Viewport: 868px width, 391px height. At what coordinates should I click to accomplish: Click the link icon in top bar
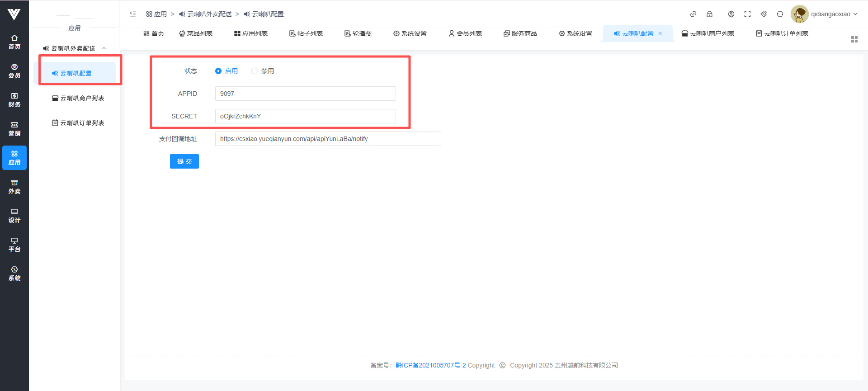coord(693,14)
